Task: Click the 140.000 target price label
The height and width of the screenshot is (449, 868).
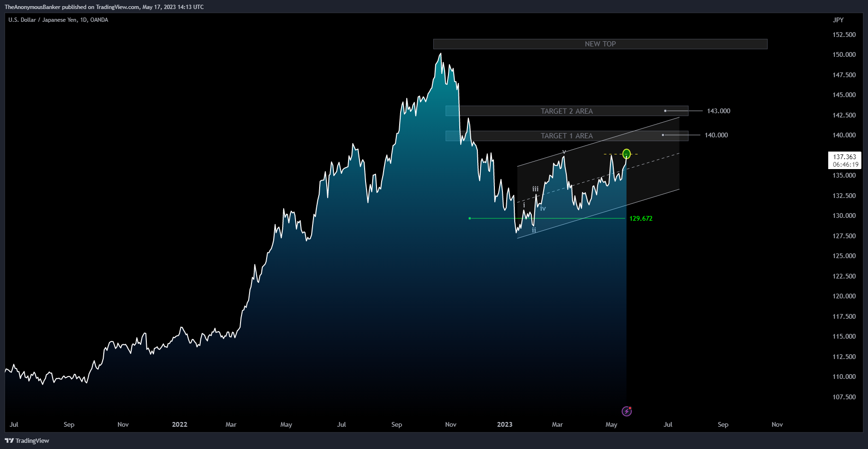Action: [716, 135]
